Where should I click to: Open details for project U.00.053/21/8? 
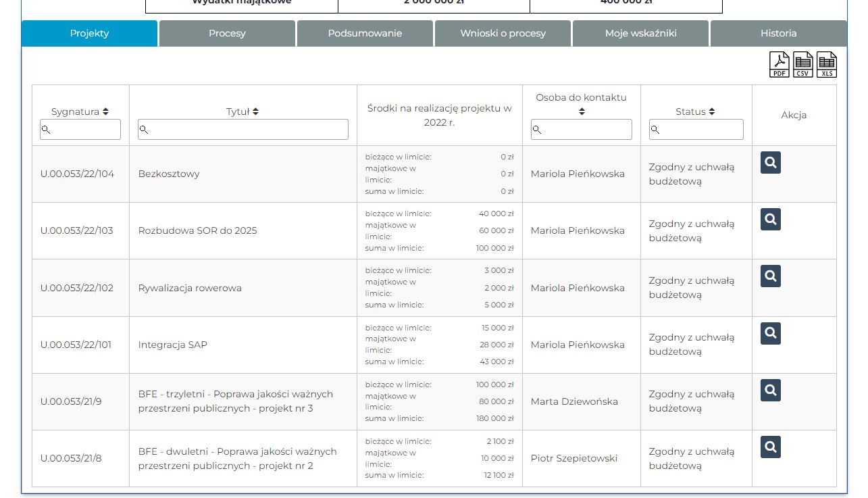pos(771,447)
